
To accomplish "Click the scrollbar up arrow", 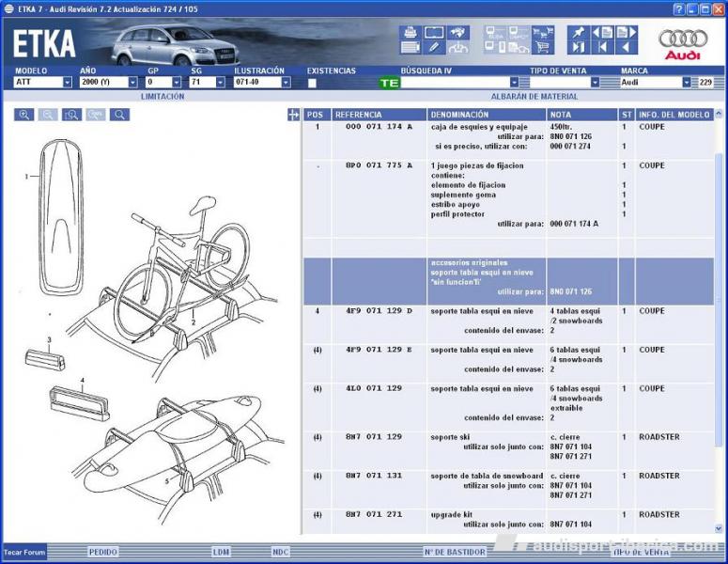I will coord(719,114).
